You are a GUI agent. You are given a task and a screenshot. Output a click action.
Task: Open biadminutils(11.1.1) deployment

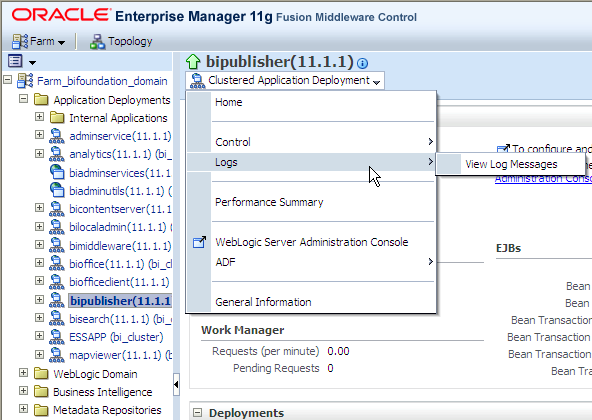pyautogui.click(x=120, y=191)
